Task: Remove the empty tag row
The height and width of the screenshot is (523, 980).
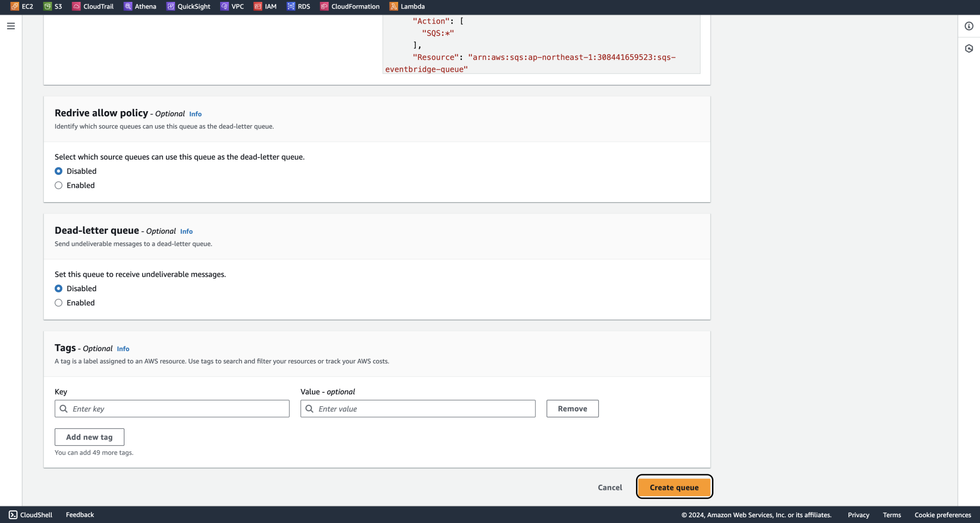Action: 572,409
